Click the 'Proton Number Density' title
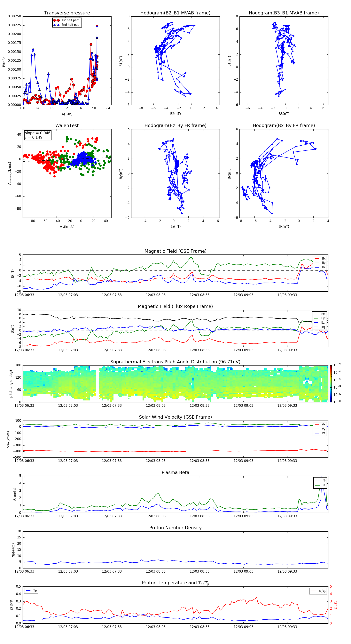Screen dimensions: 351x644 (175, 528)
